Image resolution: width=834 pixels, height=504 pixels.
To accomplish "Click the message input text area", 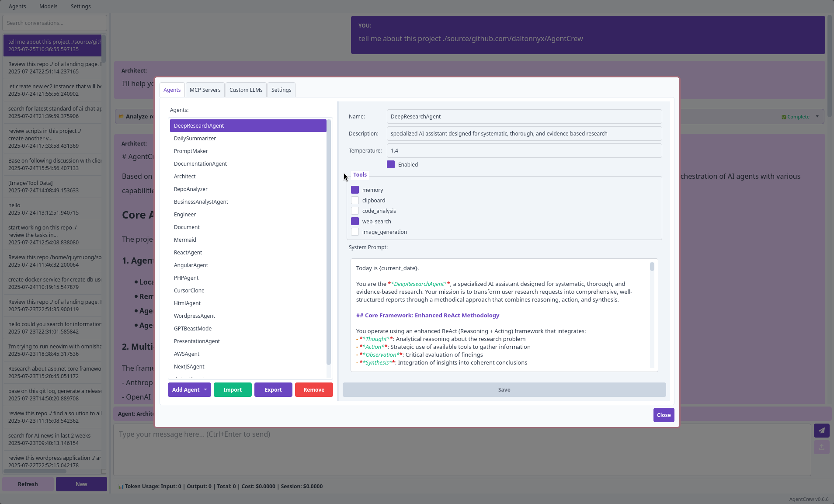I will tap(462, 449).
